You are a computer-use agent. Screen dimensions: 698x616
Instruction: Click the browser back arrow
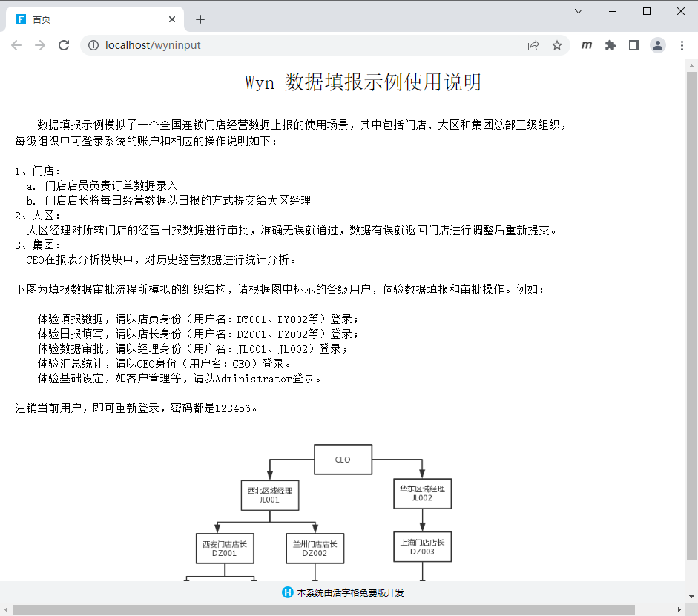pyautogui.click(x=16, y=45)
